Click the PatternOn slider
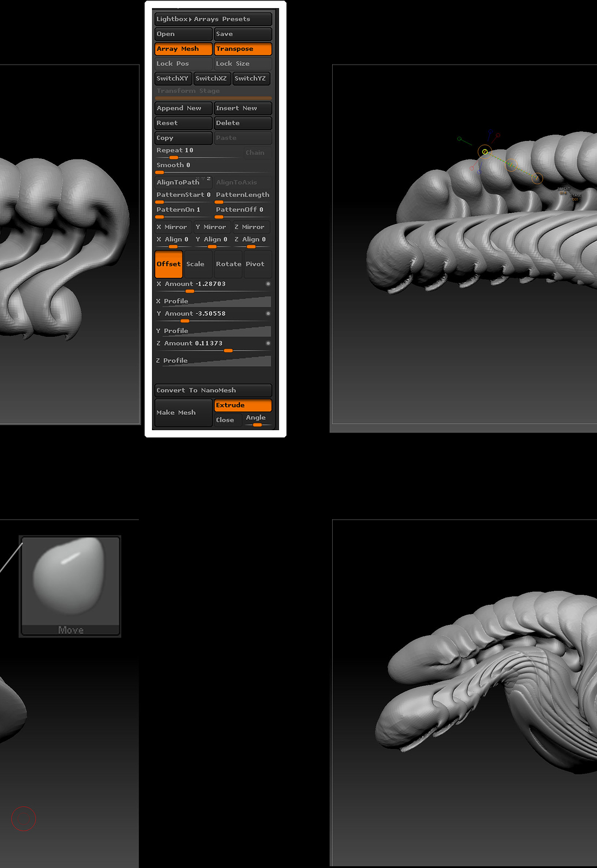Screen dimensions: 597x868 pos(183,212)
